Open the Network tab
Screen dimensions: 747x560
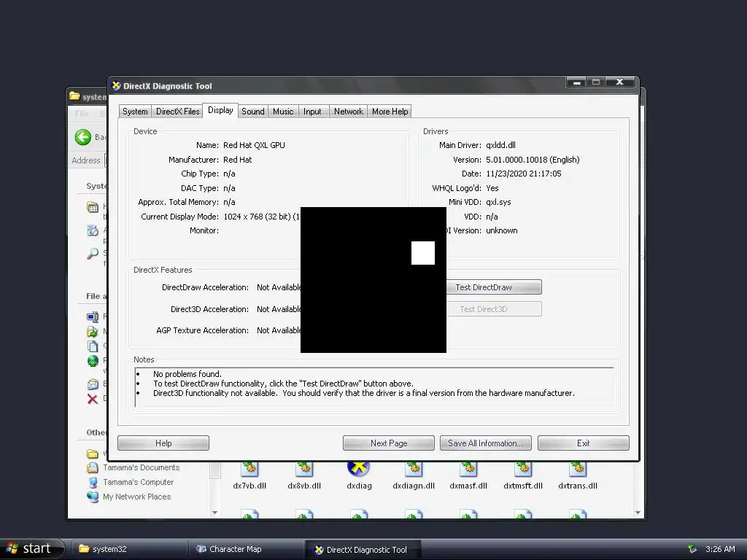pos(348,112)
